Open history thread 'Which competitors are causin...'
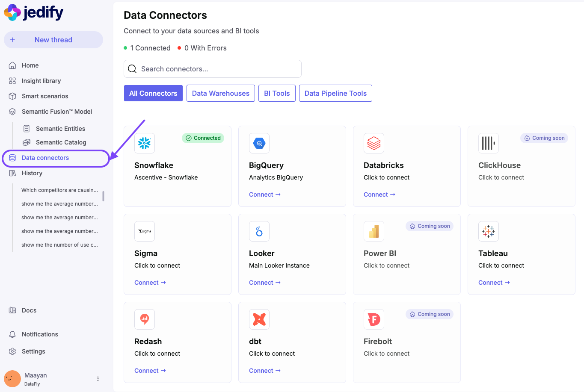 pos(59,190)
